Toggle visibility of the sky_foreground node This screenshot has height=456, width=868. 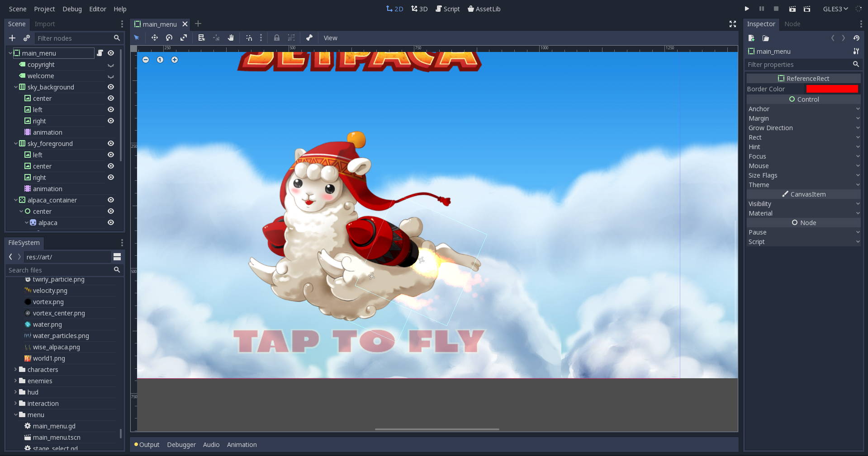[111, 143]
